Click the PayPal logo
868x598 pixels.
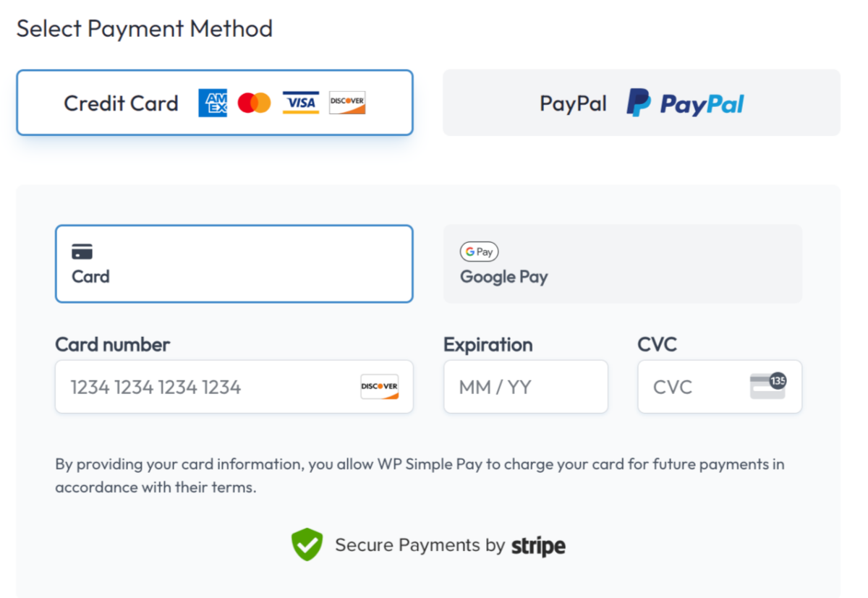pyautogui.click(x=684, y=103)
